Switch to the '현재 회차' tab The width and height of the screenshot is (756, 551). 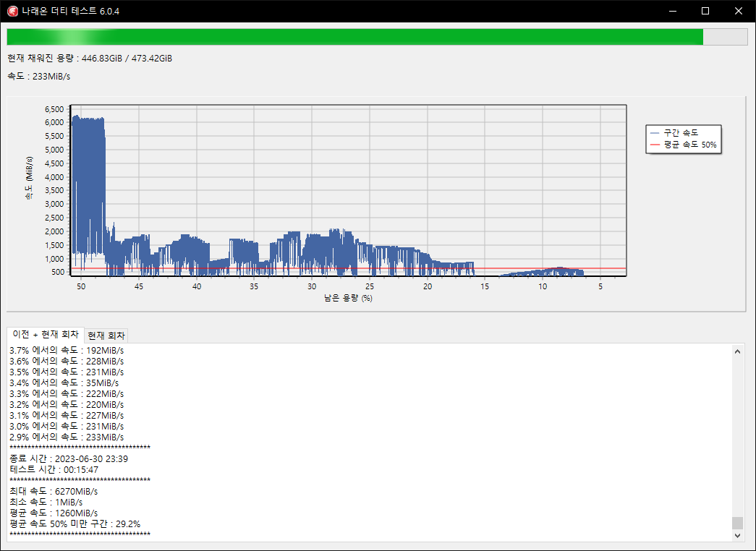106,336
